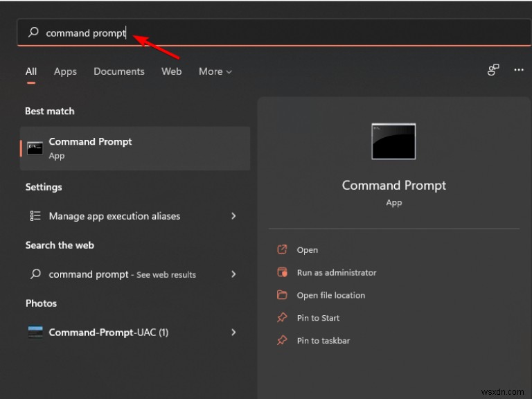The height and width of the screenshot is (399, 532).
Task: Open the three-dot more options menu
Action: [518, 70]
